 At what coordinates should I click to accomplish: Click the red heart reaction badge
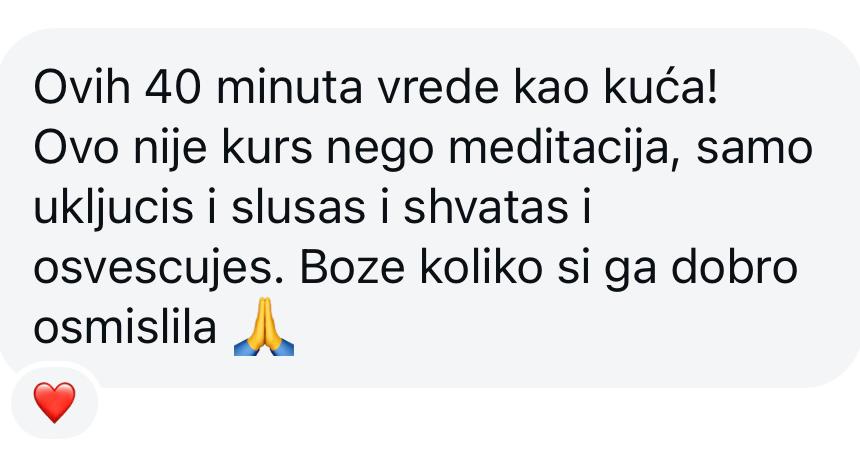(54, 403)
